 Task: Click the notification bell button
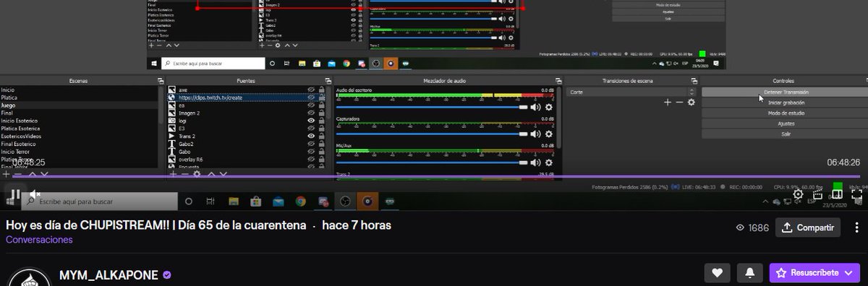[x=749, y=273]
